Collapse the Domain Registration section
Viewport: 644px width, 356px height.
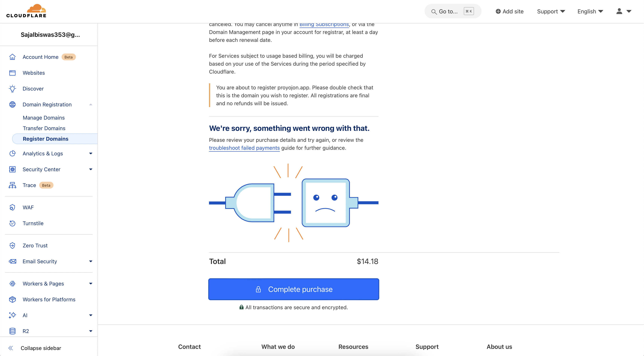pos(91,105)
